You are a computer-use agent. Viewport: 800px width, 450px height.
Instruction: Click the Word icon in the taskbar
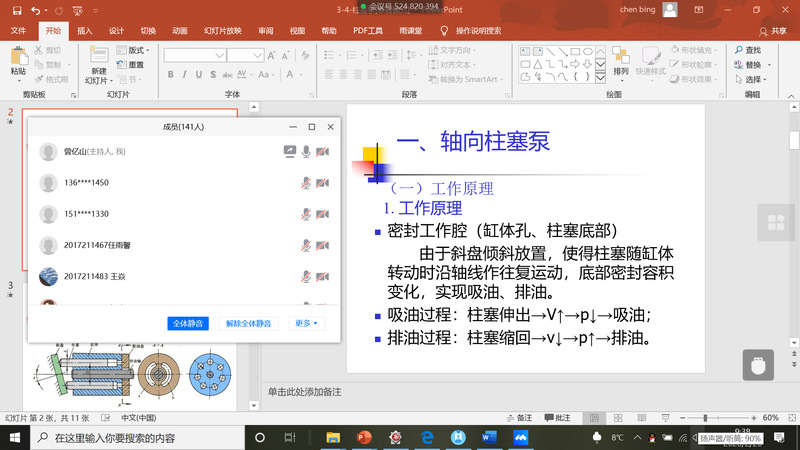tap(489, 438)
